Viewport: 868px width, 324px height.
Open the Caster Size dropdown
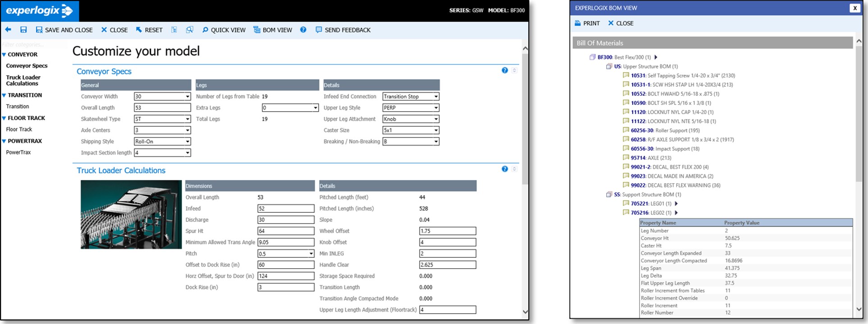click(x=411, y=130)
